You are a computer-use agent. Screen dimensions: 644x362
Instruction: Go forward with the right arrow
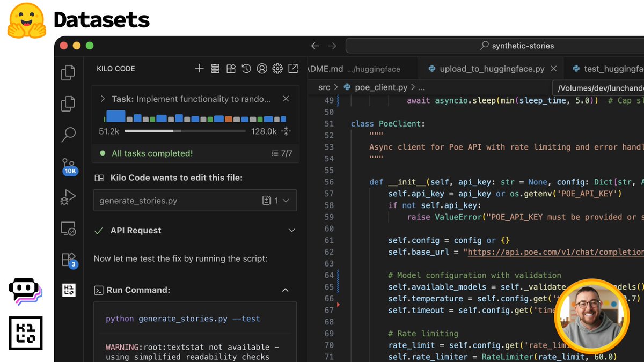[332, 46]
